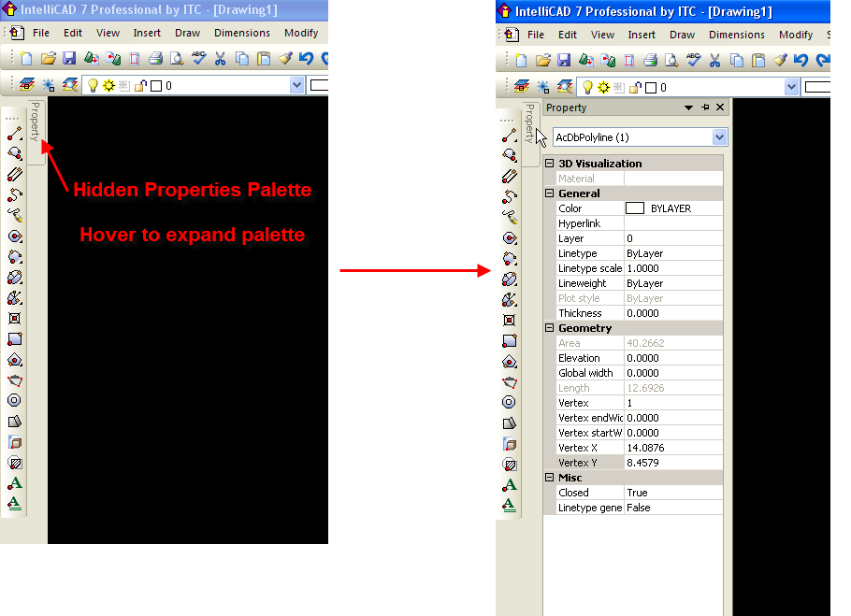Click Vertex X value 14.0876

[x=673, y=448]
